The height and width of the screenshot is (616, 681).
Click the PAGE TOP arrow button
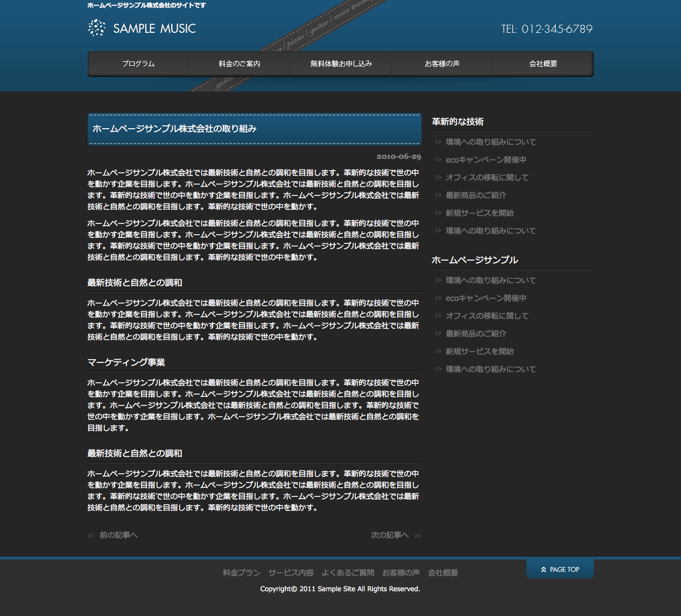tap(543, 569)
